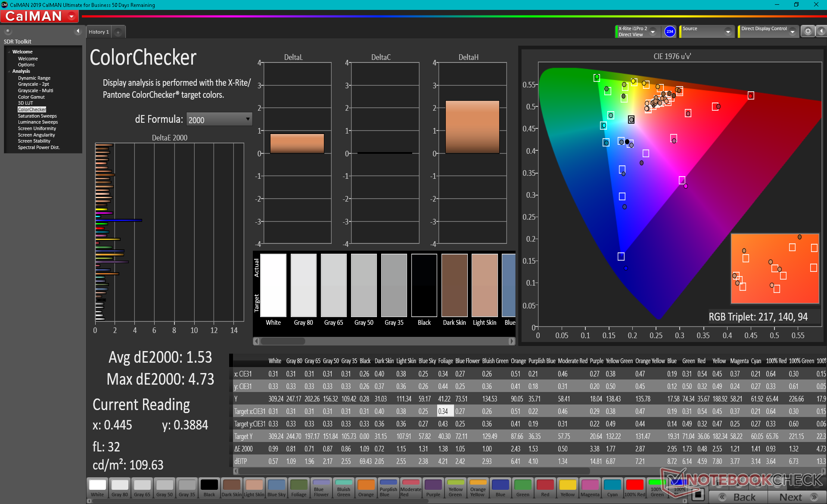The image size is (827, 504).
Task: Select Orange patch button
Action: tap(366, 488)
